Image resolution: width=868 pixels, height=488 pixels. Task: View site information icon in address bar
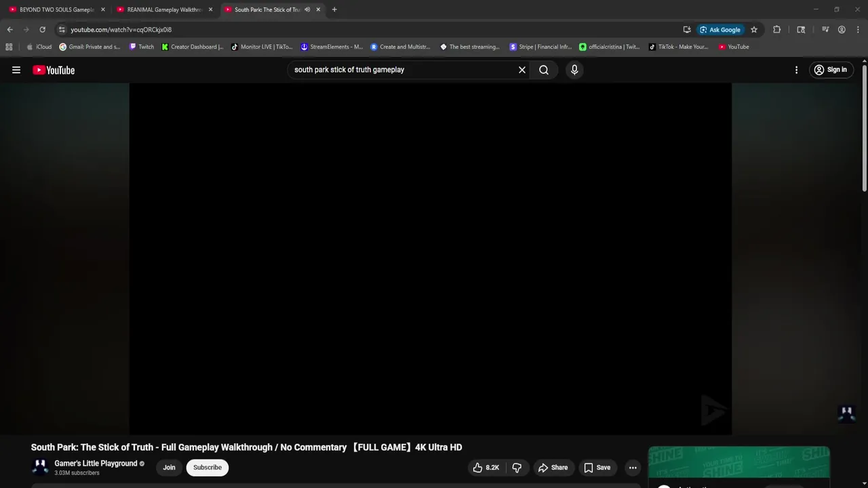pyautogui.click(x=62, y=30)
